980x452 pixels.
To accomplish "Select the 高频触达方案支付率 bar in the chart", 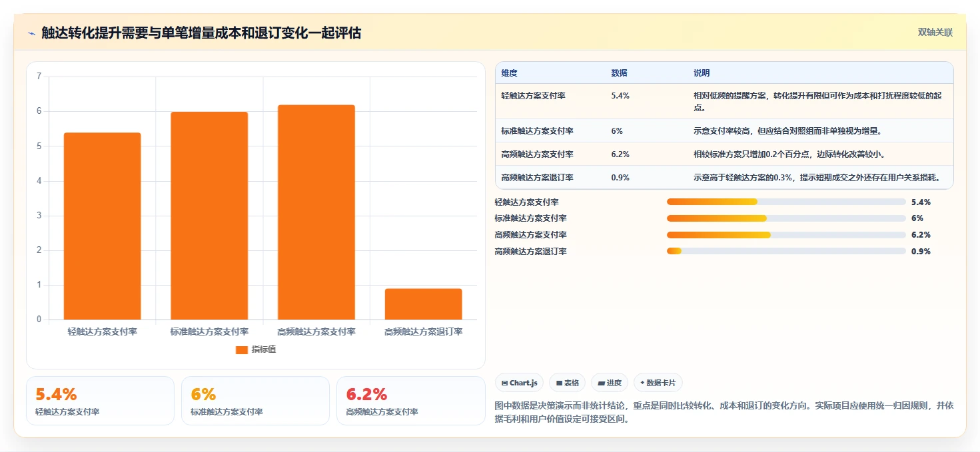I will coord(316,212).
